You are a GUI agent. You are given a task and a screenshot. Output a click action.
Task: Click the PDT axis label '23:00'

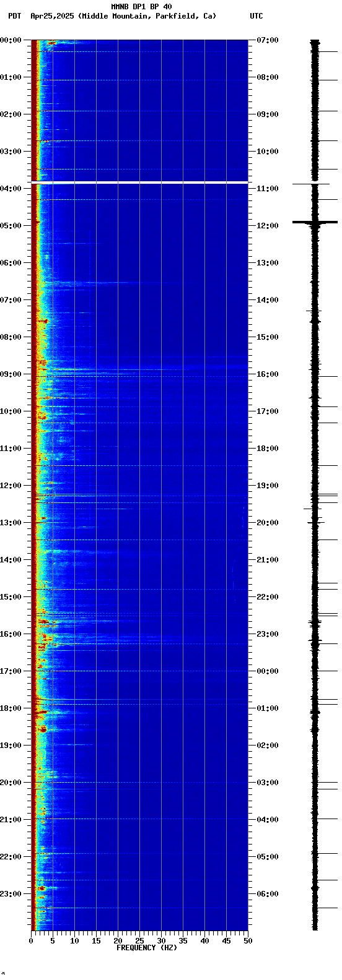tap(11, 894)
